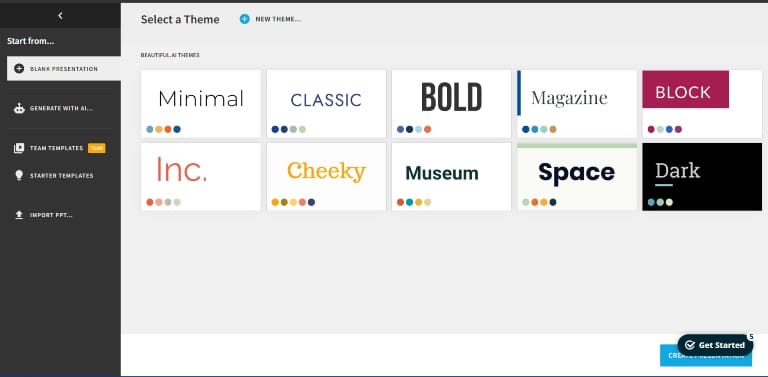Click the Import PPT upload icon
This screenshot has height=377, width=768.
tap(19, 215)
